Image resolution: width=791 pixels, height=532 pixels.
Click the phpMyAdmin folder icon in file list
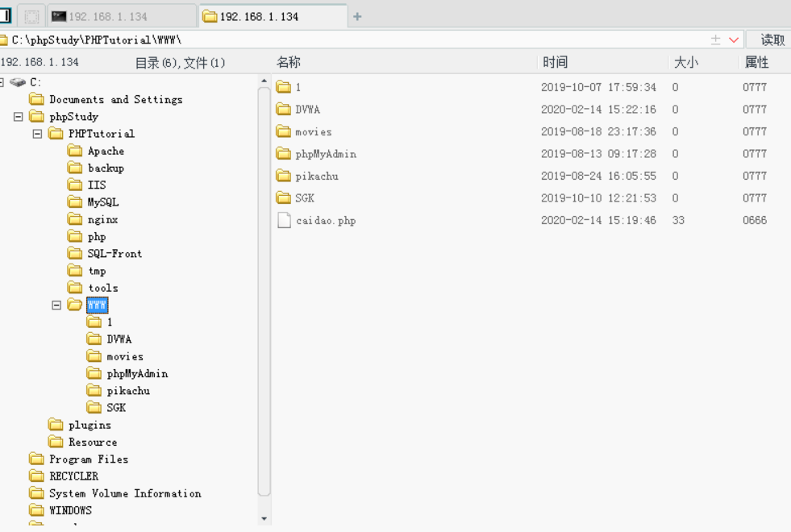[x=283, y=154]
